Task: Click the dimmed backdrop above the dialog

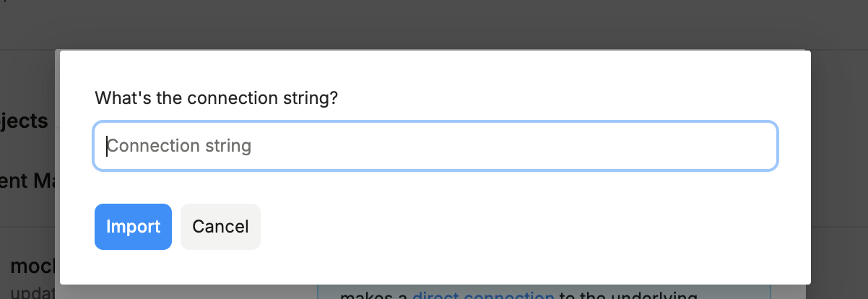Action: pyautogui.click(x=433, y=25)
